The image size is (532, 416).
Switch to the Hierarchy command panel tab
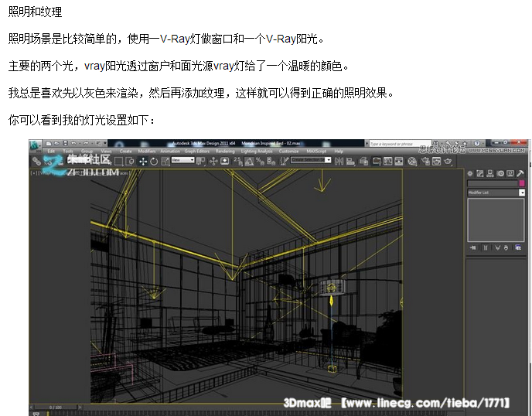pos(490,174)
